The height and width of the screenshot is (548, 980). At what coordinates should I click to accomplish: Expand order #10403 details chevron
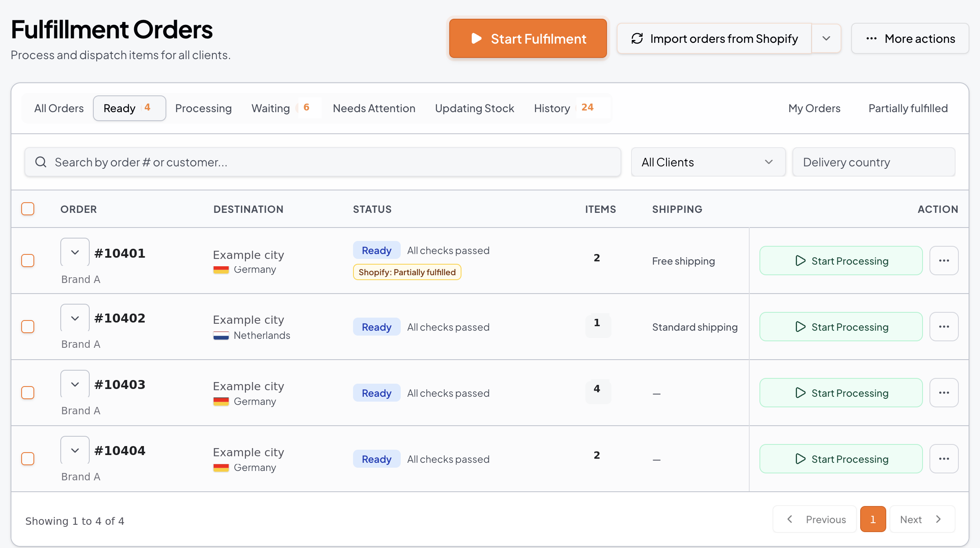click(x=75, y=384)
